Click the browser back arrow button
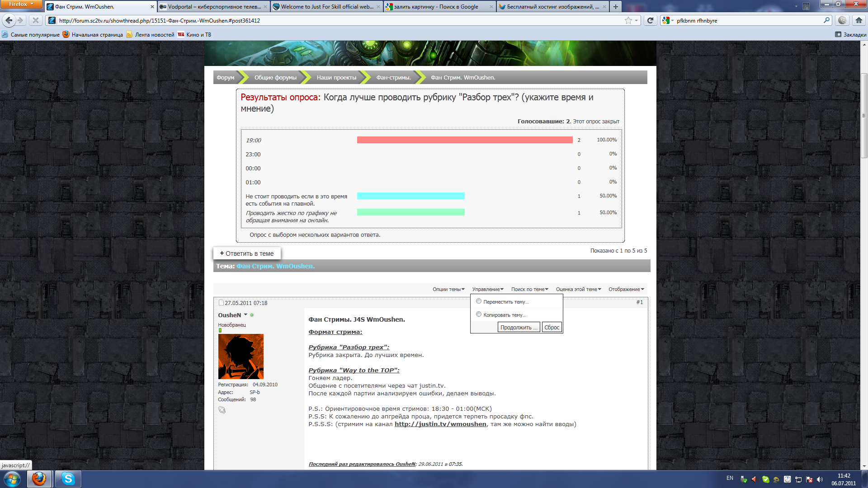The image size is (868, 488). coord(9,20)
